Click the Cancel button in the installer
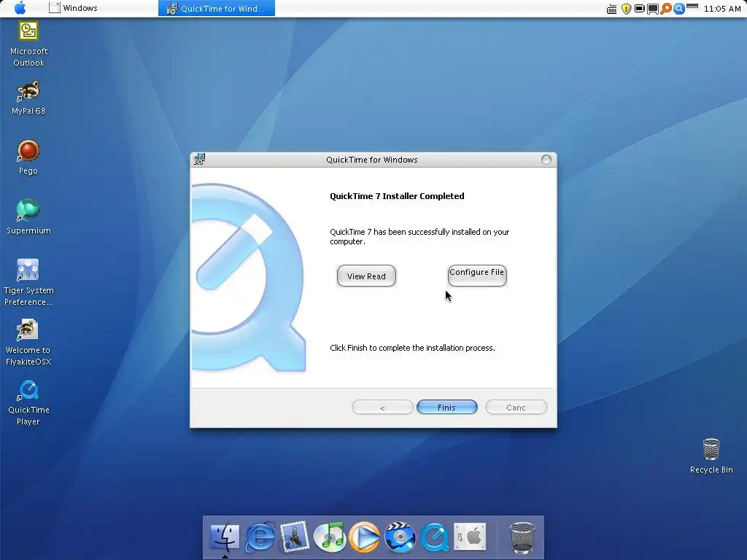The image size is (747, 560). pos(516,407)
